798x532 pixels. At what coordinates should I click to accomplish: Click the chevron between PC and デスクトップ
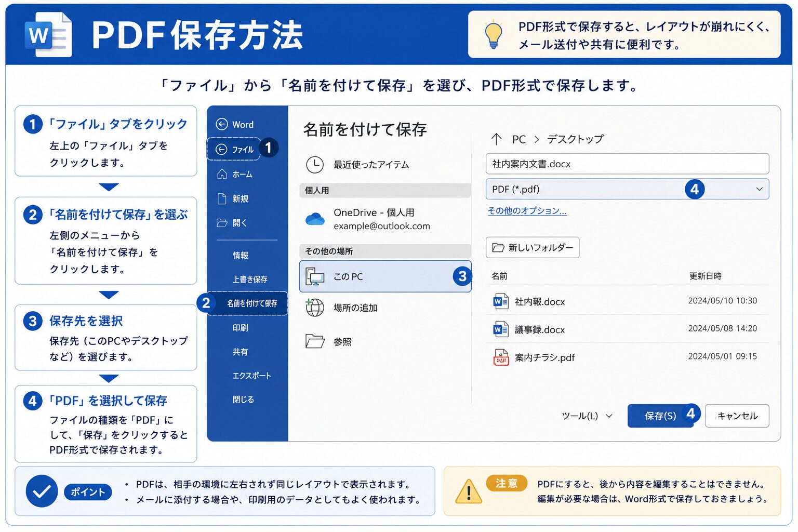537,139
